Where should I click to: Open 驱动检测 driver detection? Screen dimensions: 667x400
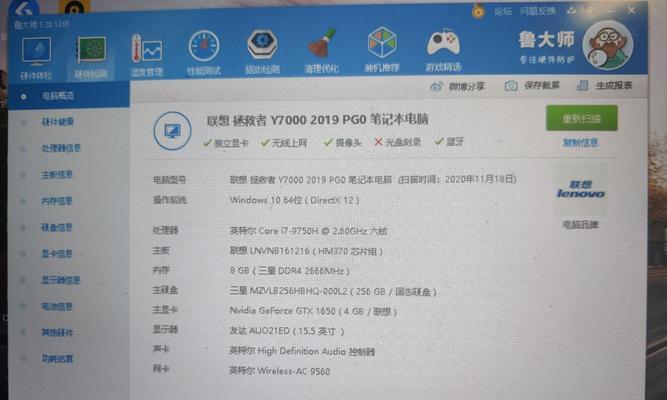coord(262,51)
